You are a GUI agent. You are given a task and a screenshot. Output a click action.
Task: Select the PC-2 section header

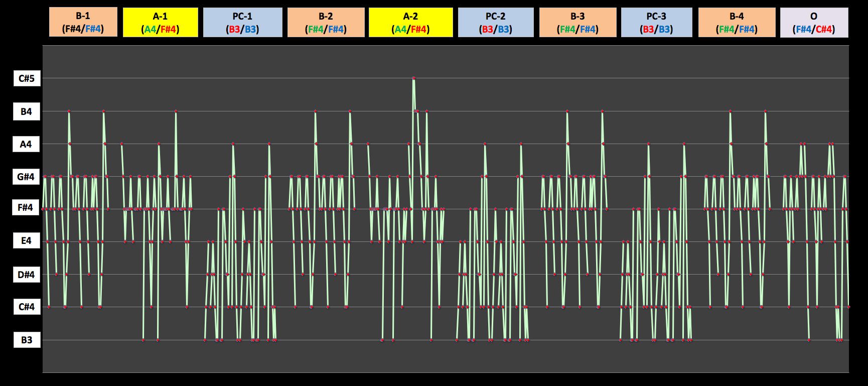coord(495,22)
